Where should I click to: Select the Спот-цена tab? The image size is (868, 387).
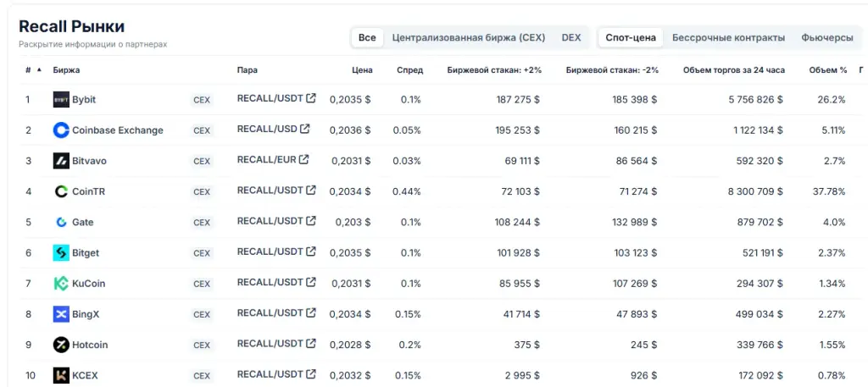pyautogui.click(x=631, y=37)
